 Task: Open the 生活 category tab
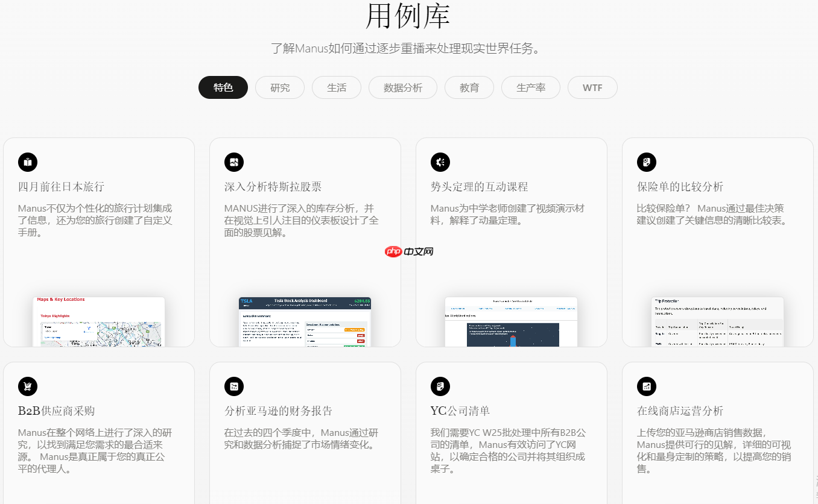[x=337, y=87]
